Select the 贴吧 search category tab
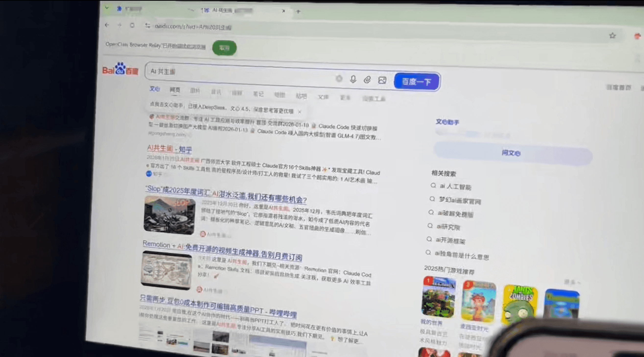The height and width of the screenshot is (357, 644). (x=301, y=96)
